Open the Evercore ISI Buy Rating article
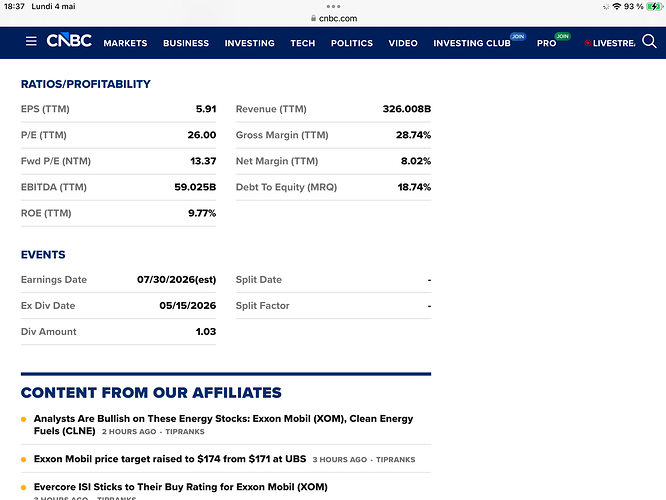Image resolution: width=666 pixels, height=500 pixels. tap(181, 487)
